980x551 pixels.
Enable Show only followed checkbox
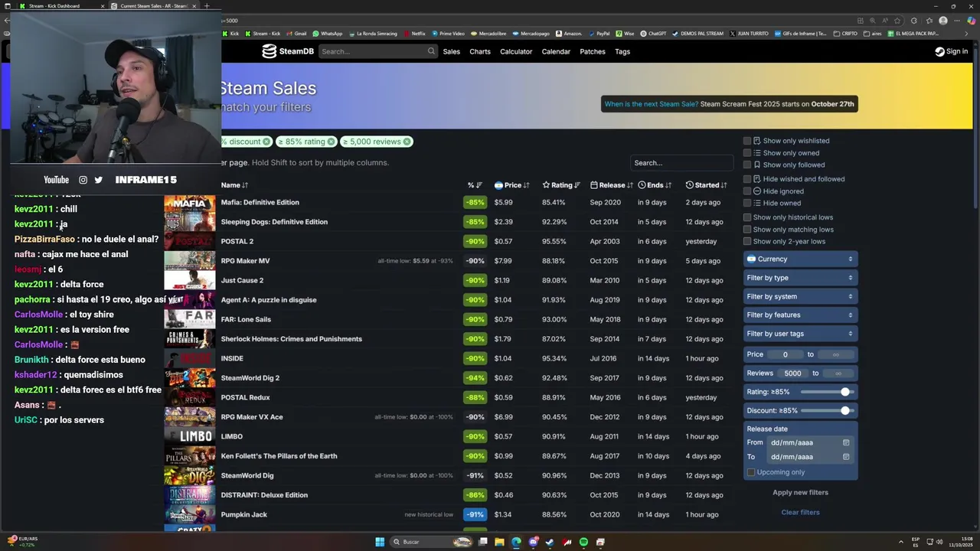(747, 165)
